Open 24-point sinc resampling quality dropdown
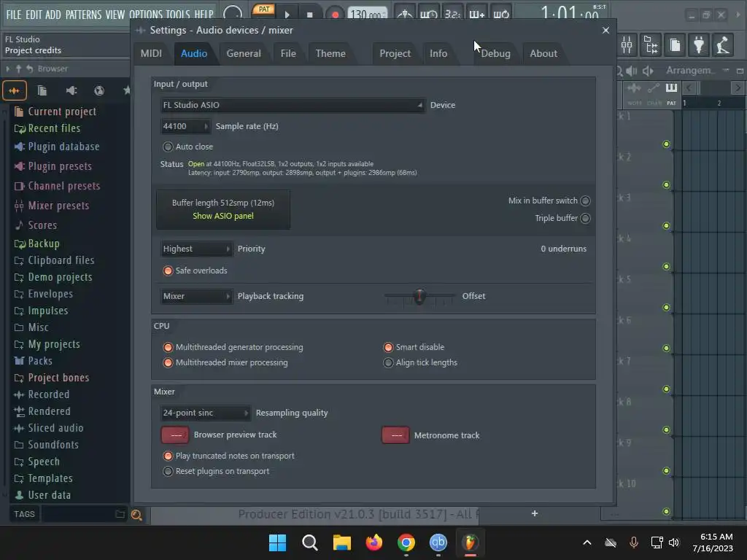747x560 pixels. point(205,413)
